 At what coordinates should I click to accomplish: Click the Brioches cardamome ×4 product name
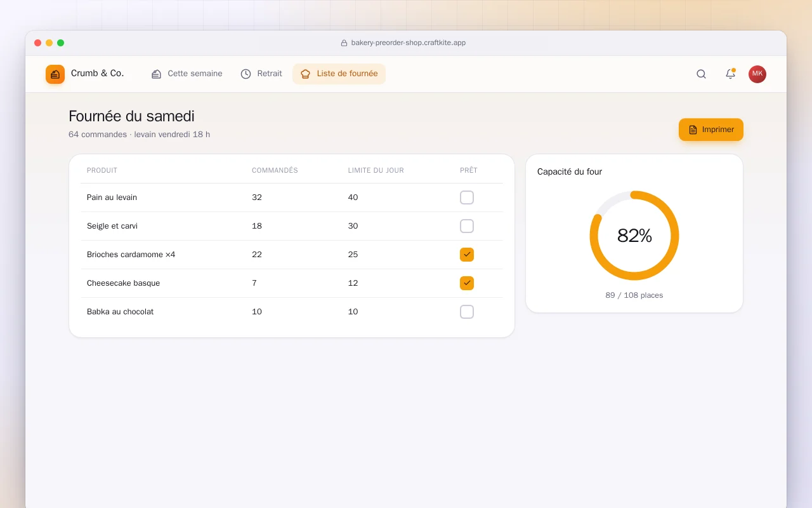[x=131, y=255]
